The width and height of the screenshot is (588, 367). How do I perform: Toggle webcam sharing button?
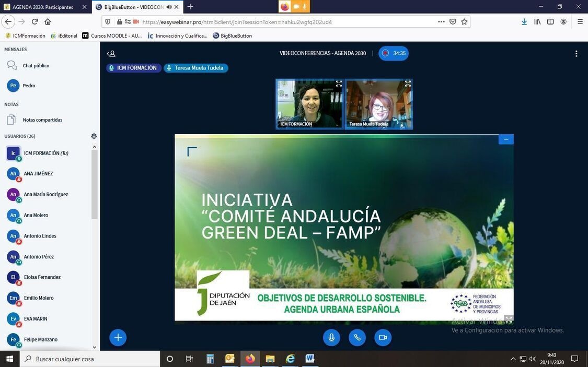pos(383,337)
